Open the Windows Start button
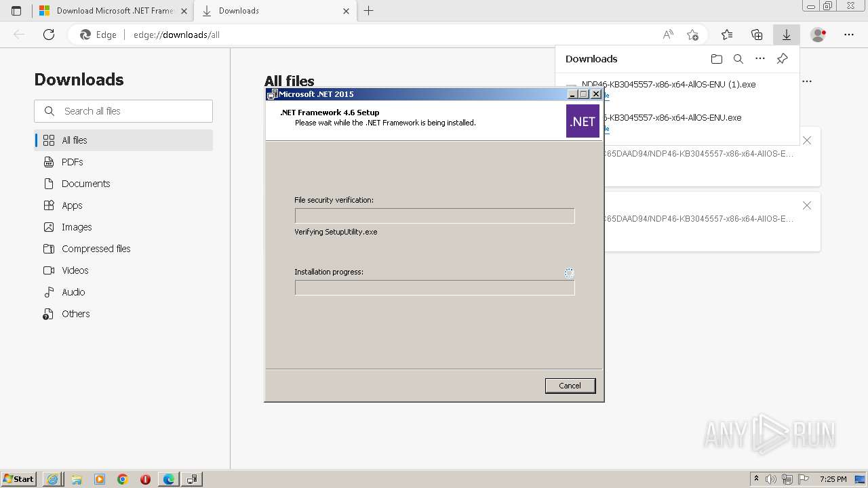868x488 pixels. click(19, 479)
